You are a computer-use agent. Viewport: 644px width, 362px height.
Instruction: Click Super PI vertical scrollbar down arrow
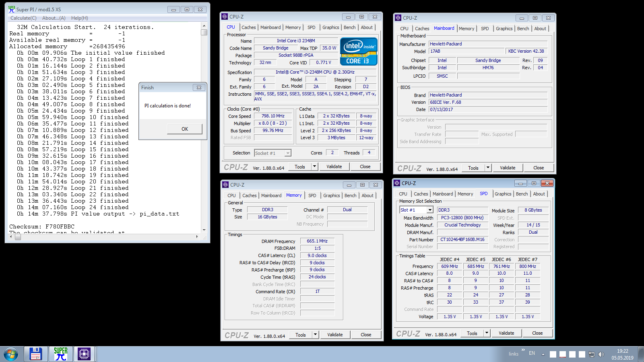point(204,230)
